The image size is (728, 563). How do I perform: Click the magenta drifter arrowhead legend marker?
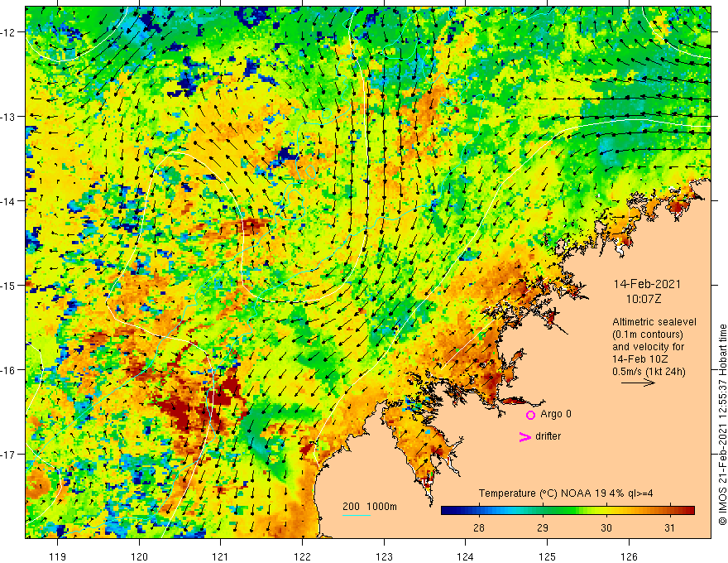click(525, 436)
